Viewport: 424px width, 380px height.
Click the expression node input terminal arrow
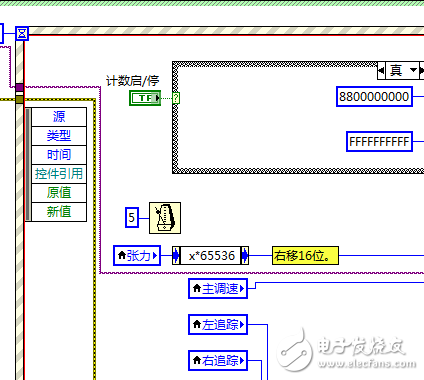point(176,256)
